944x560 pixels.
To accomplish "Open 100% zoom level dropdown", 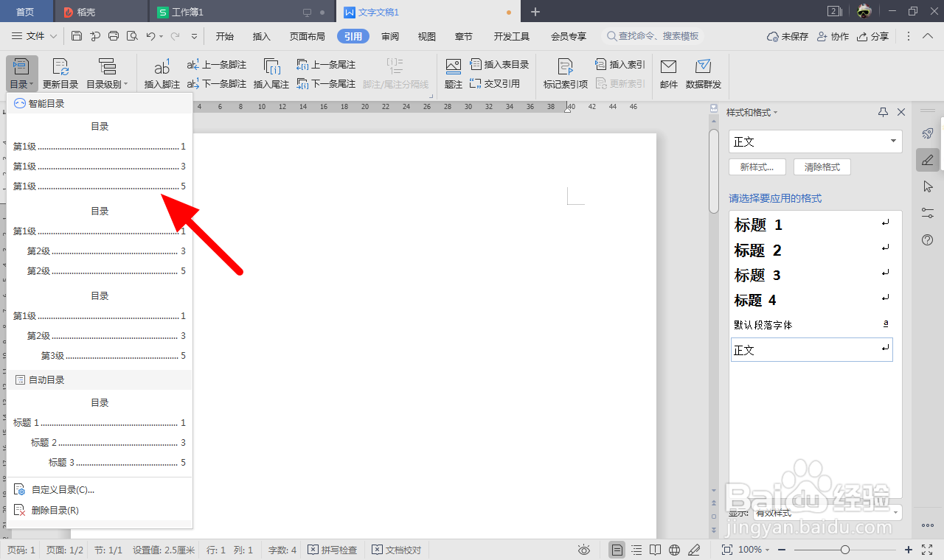I will tap(754, 550).
